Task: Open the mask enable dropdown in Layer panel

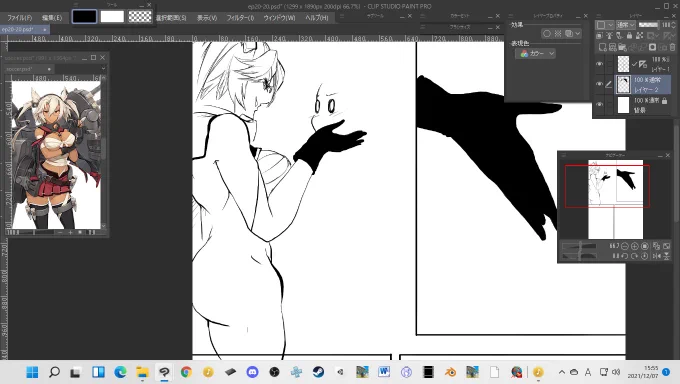Action: pos(654,36)
